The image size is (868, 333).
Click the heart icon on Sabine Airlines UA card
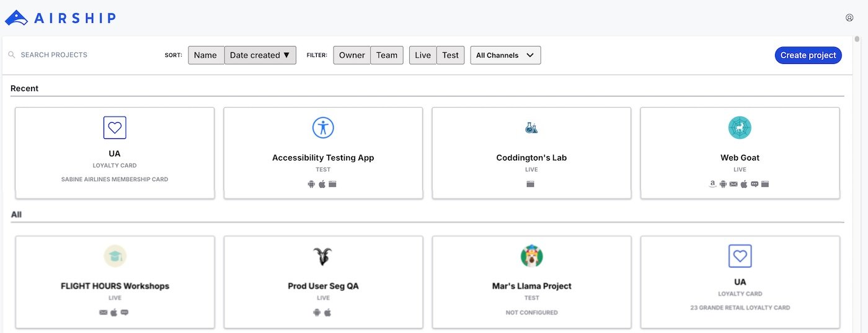[115, 128]
